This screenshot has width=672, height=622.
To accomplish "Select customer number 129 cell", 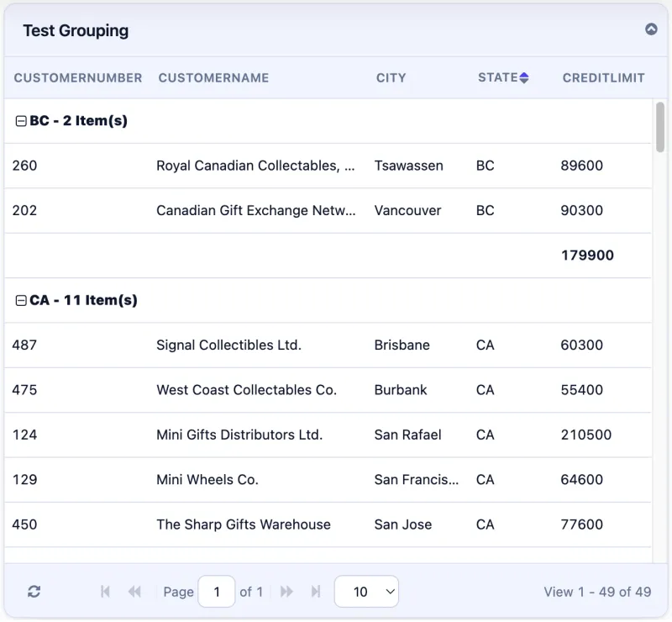I will coord(24,480).
